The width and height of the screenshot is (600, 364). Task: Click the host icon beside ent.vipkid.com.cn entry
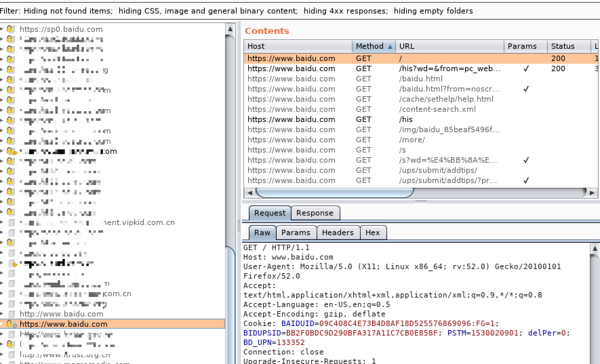(x=12, y=222)
